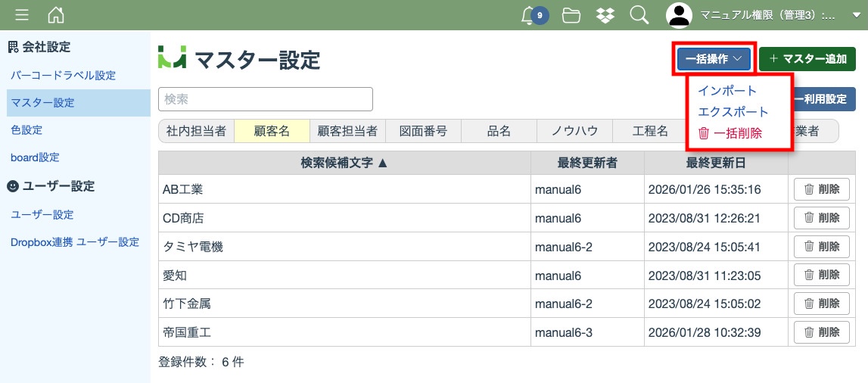This screenshot has height=383, width=868.
Task: Choose インポート from the dropdown menu
Action: pos(726,91)
